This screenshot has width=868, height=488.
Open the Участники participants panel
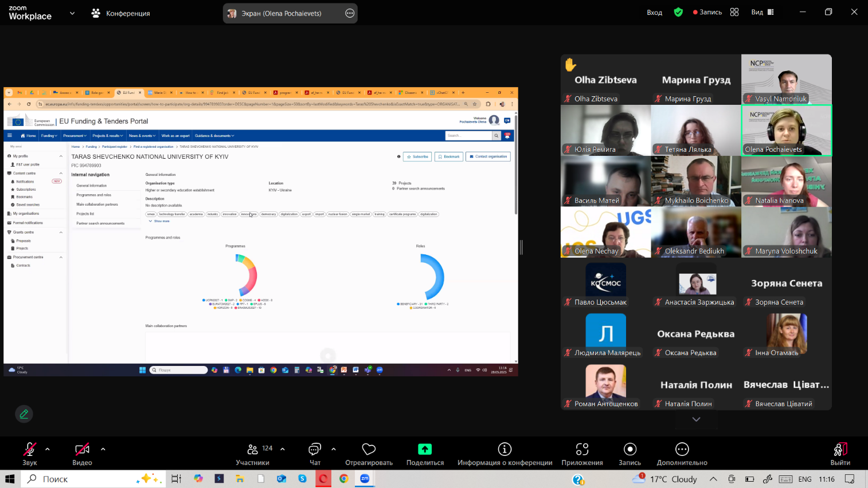252,454
